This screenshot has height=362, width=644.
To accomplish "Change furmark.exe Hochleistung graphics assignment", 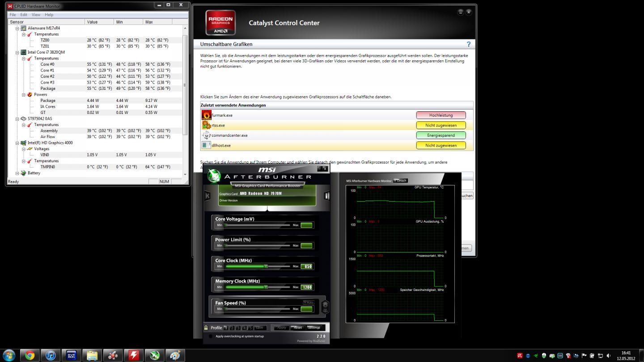I will [x=441, y=115].
